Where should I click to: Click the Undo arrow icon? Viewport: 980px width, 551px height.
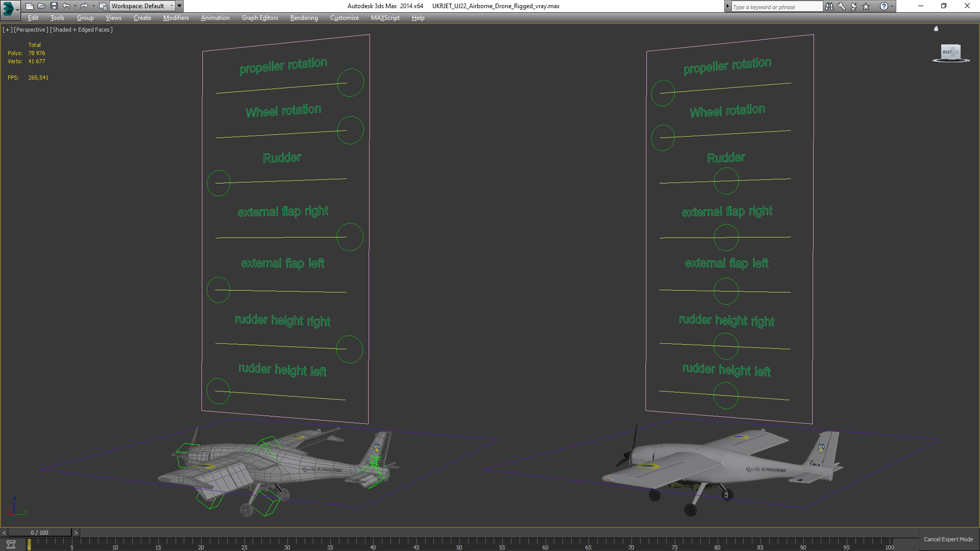point(66,6)
